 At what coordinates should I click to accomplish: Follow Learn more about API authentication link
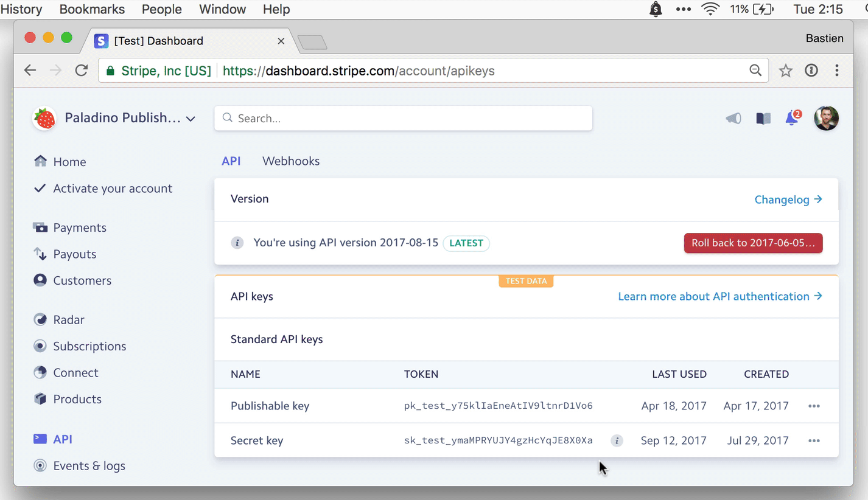click(x=719, y=296)
